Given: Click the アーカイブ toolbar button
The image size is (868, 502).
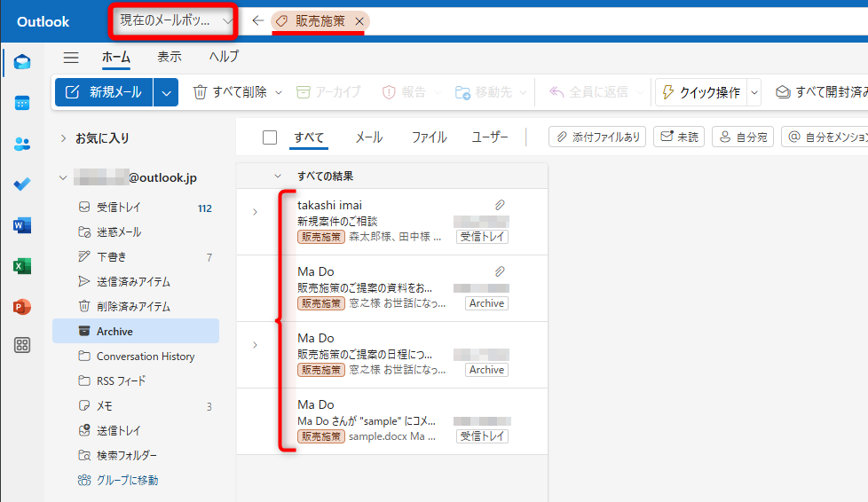Looking at the screenshot, I should tap(328, 92).
